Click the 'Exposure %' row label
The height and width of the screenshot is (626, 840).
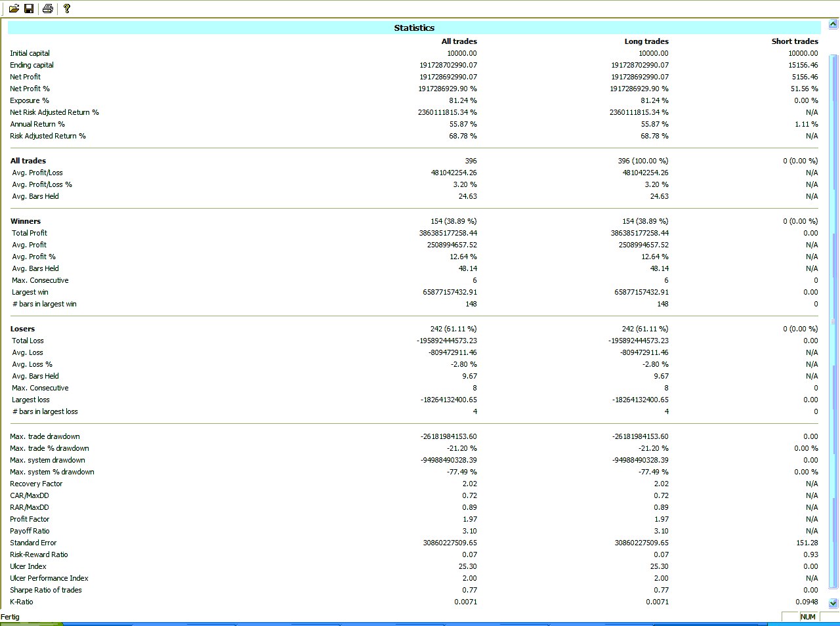[x=30, y=100]
